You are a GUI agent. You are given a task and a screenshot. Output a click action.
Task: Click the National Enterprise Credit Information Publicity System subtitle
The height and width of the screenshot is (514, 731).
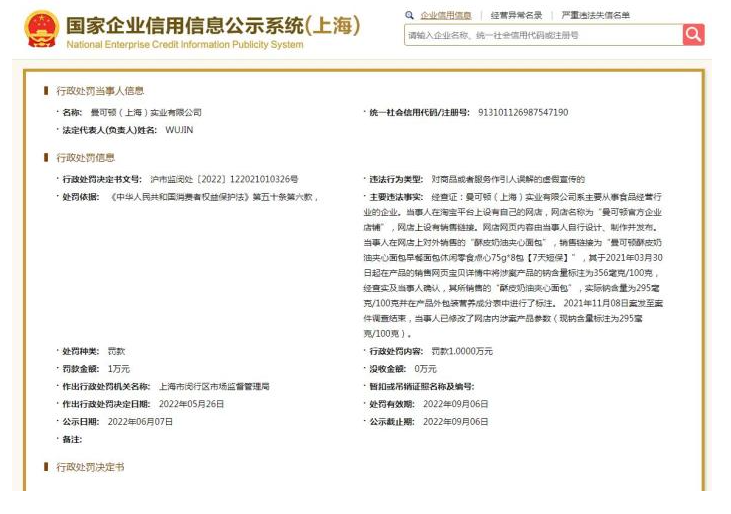click(x=185, y=45)
